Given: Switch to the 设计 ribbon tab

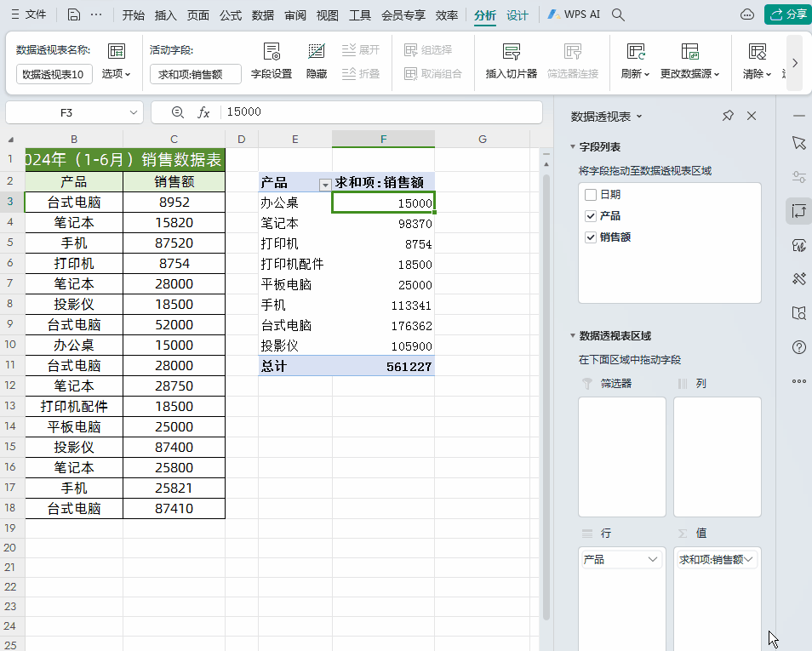Looking at the screenshot, I should tap(518, 15).
